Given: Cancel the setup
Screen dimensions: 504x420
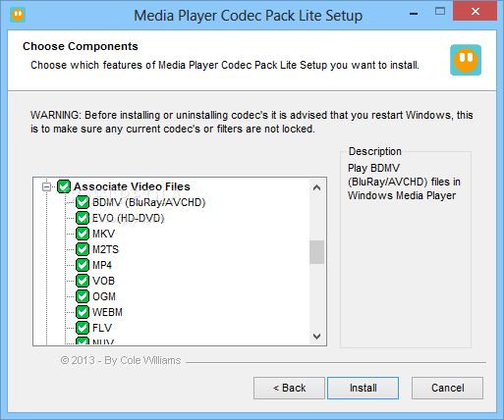Looking at the screenshot, I should pos(447,388).
